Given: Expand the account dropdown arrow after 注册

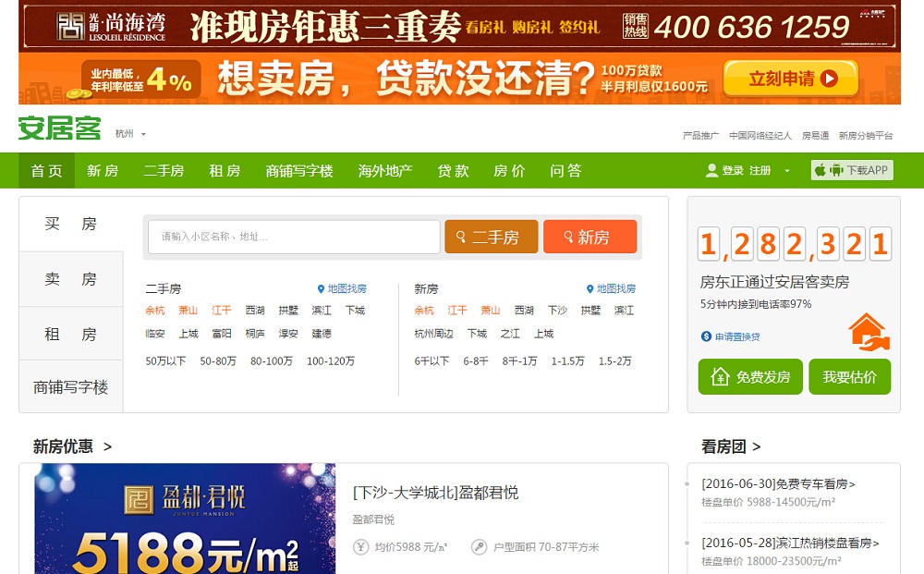Looking at the screenshot, I should pyautogui.click(x=786, y=171).
